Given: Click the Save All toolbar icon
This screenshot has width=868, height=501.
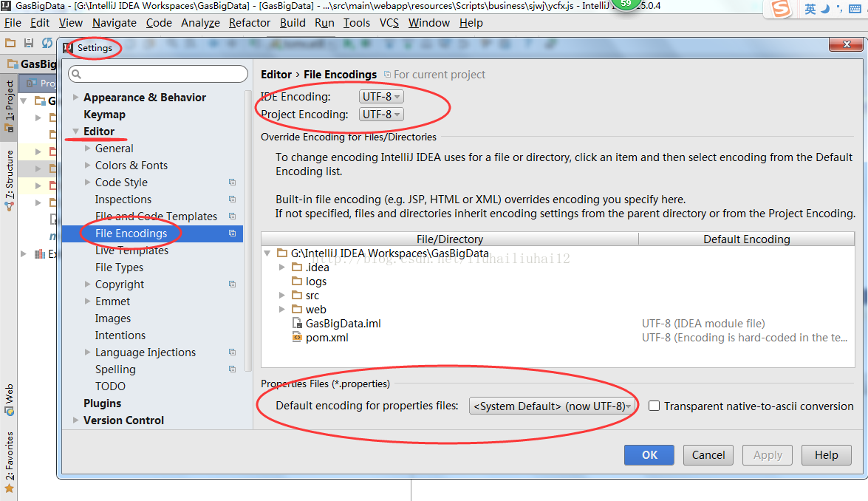Looking at the screenshot, I should click(29, 44).
